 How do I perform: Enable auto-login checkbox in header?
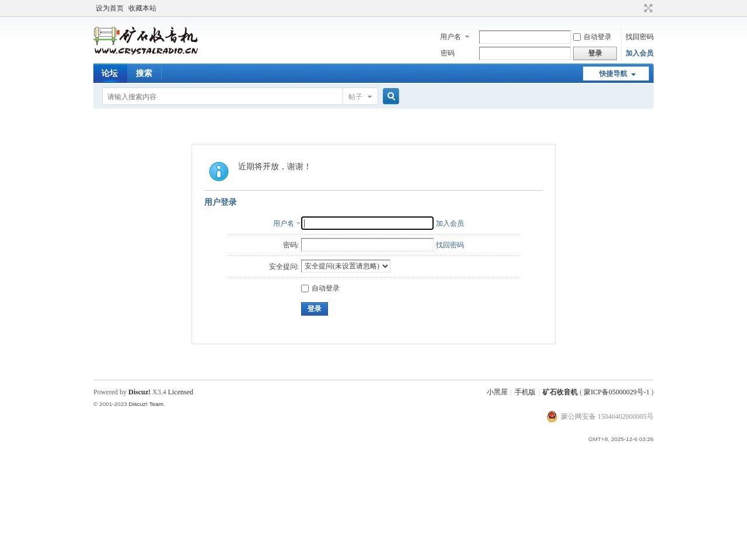point(577,37)
